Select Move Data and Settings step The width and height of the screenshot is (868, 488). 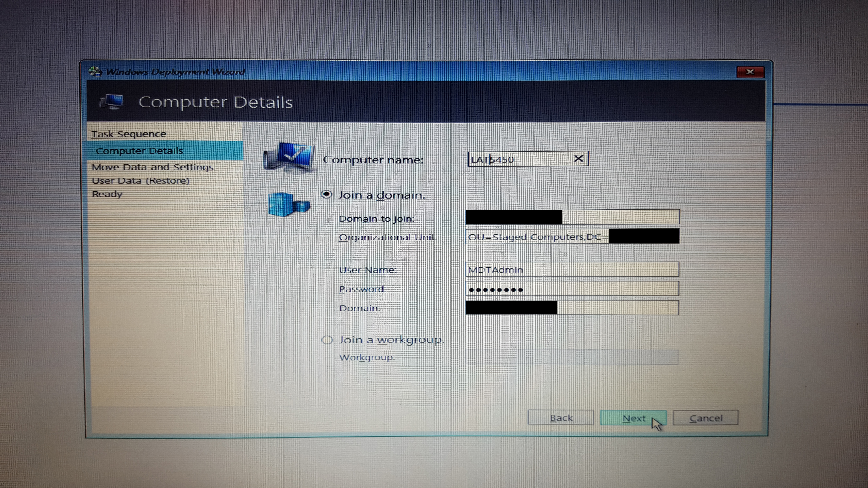click(x=152, y=167)
